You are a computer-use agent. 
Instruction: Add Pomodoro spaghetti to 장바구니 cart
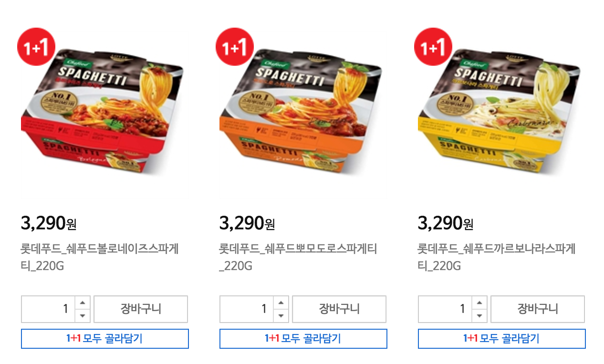(339, 309)
